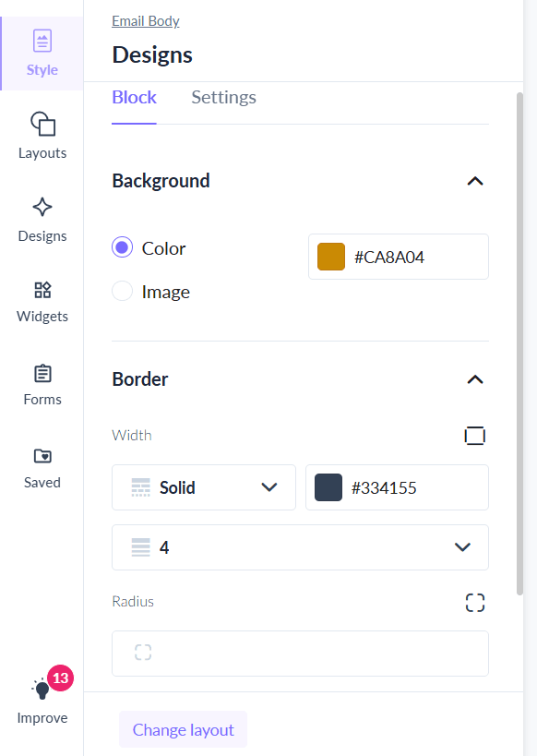Click inside the corner radius input field

(300, 652)
